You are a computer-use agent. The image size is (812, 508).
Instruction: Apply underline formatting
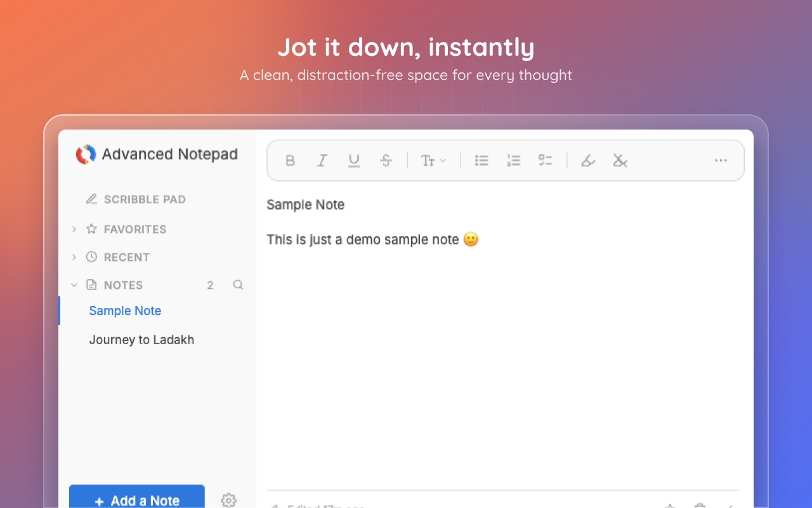pyautogui.click(x=354, y=161)
